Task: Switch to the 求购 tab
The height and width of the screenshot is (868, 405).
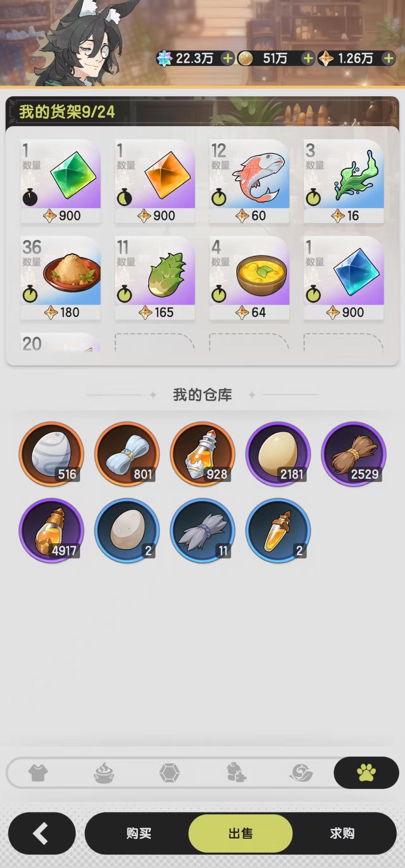Action: (342, 833)
